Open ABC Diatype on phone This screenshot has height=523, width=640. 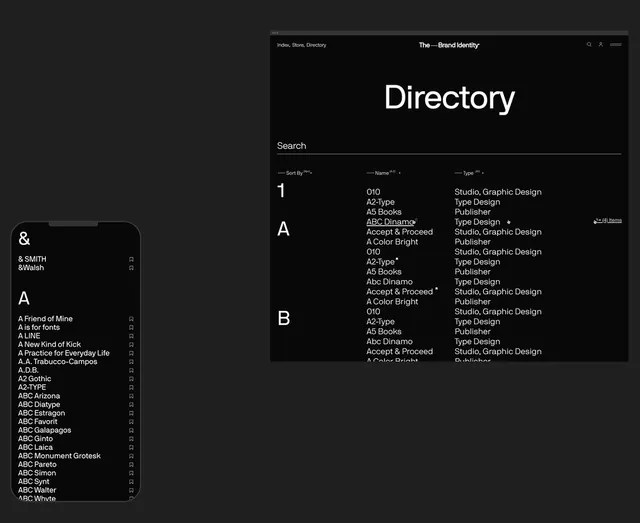point(39,405)
